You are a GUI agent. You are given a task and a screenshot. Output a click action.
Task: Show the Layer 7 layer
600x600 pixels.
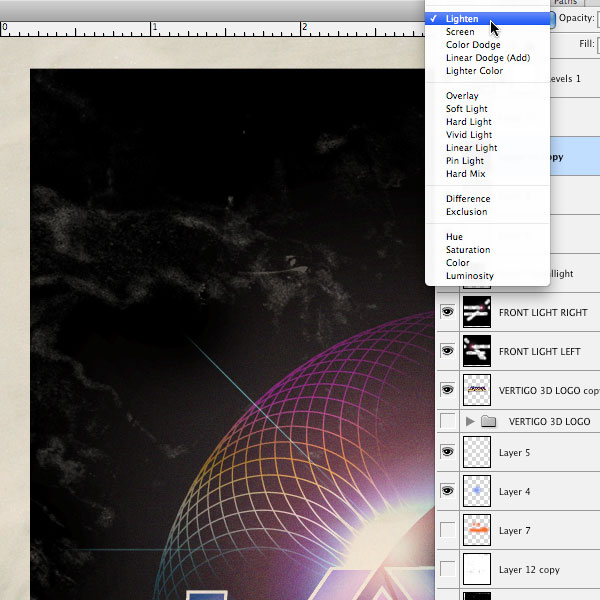(x=447, y=529)
